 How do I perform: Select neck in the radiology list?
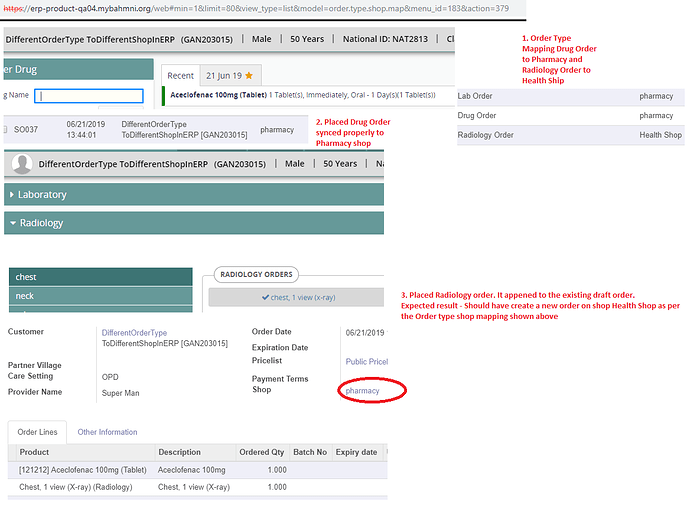point(100,296)
